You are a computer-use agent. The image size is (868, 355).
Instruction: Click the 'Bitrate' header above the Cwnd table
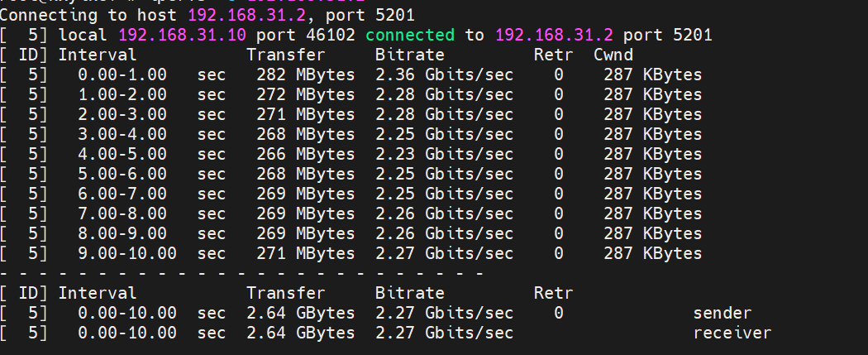(410, 55)
